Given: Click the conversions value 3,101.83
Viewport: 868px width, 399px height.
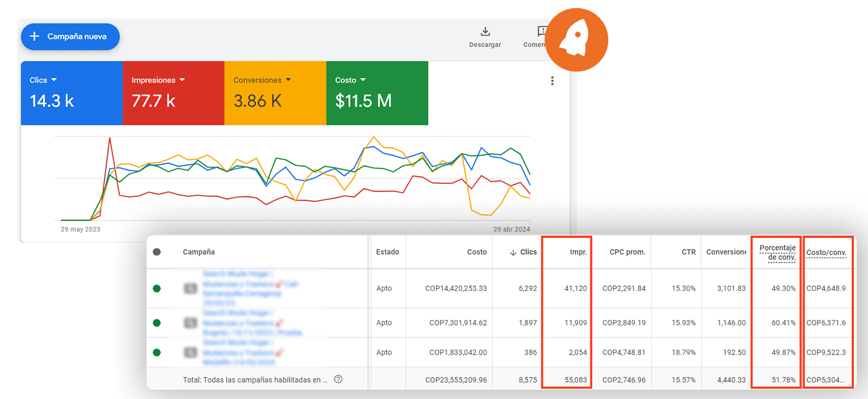Looking at the screenshot, I should tap(731, 288).
